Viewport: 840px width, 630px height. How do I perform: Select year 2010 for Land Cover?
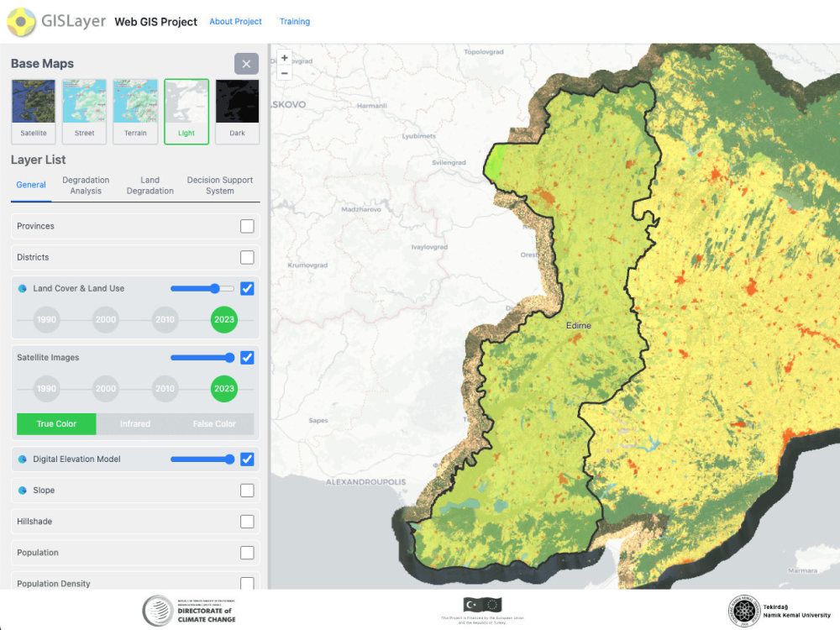(165, 319)
